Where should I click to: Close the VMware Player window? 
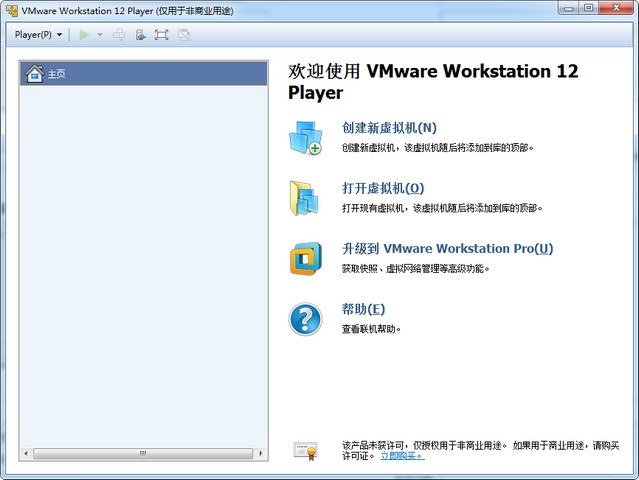[616, 8]
